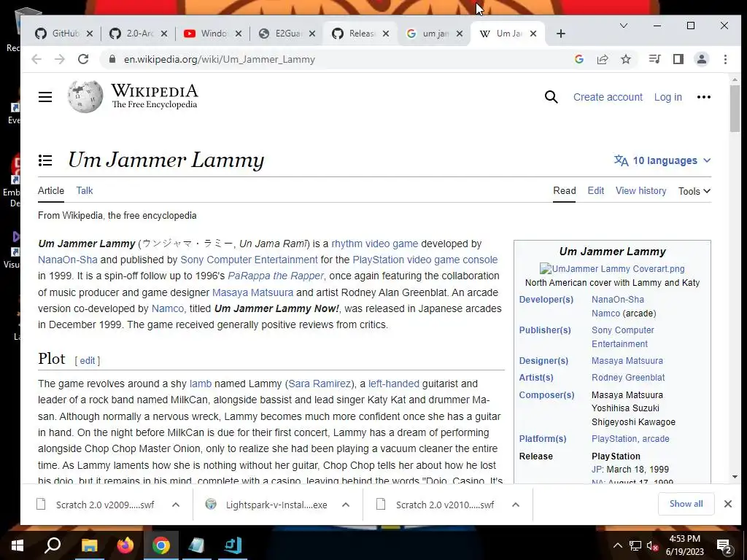
Task: Open the Sara Ramirez link
Action: (x=320, y=384)
